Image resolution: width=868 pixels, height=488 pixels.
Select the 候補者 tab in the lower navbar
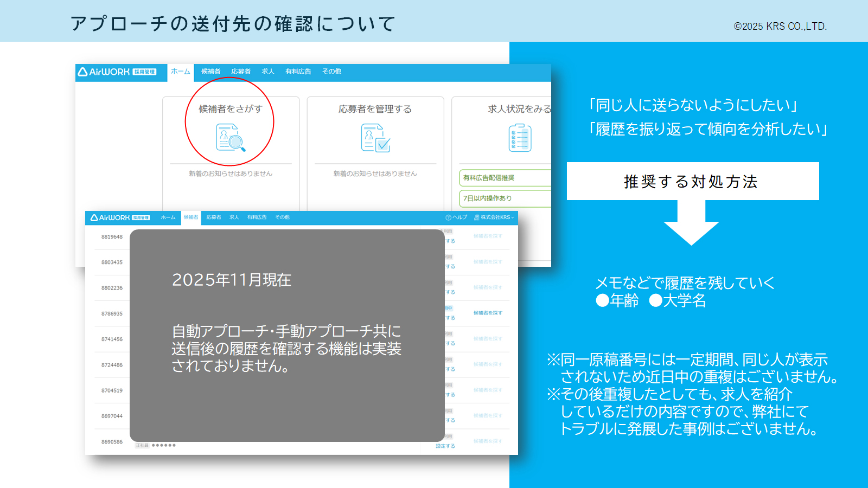[191, 217]
